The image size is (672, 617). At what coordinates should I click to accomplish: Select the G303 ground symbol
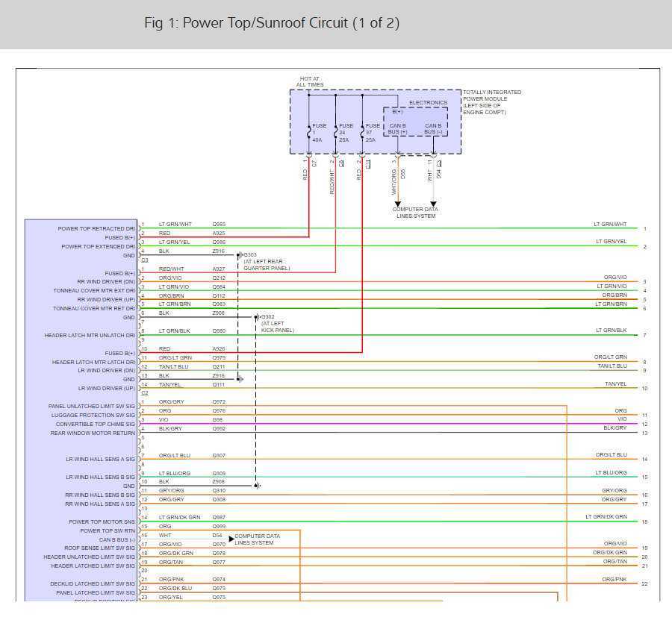[x=240, y=255]
